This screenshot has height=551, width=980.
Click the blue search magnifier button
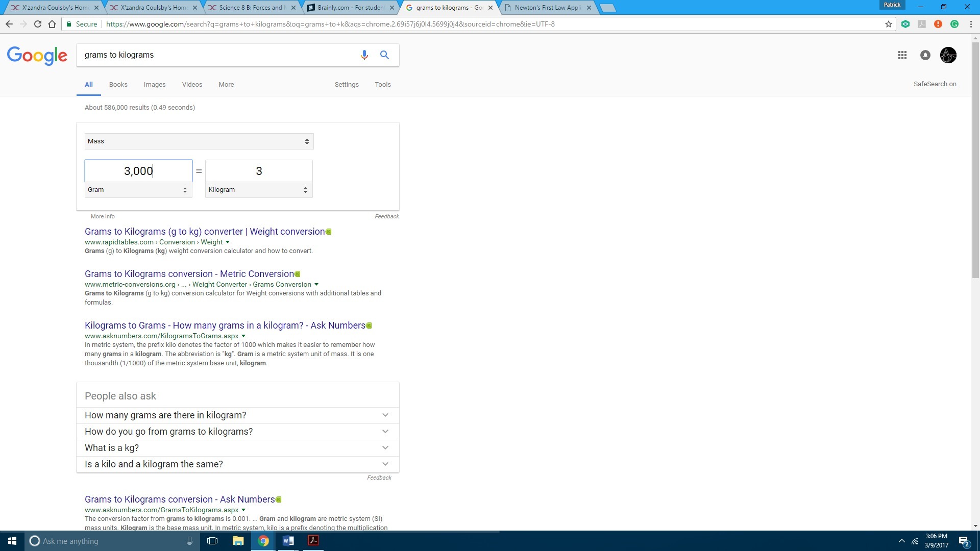coord(384,55)
